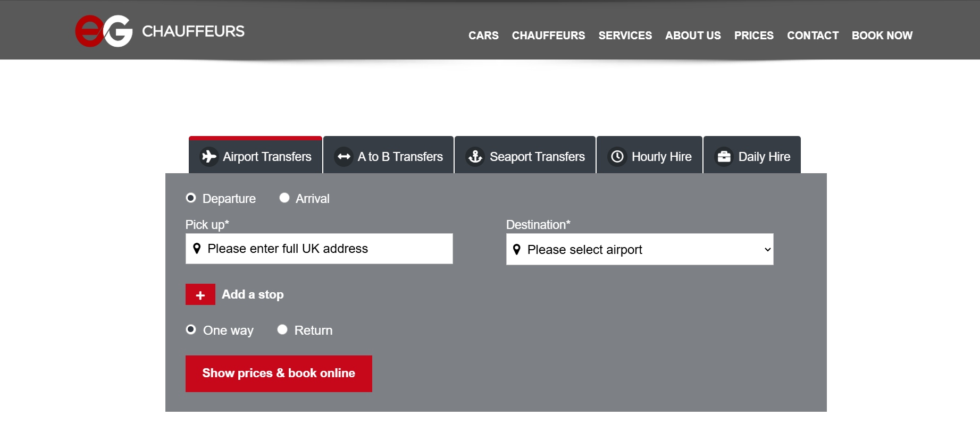
Task: Select the Departure radio option
Action: click(x=191, y=198)
